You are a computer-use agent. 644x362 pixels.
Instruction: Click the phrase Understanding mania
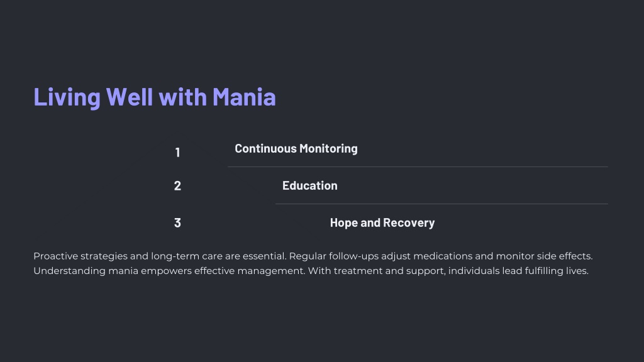86,271
